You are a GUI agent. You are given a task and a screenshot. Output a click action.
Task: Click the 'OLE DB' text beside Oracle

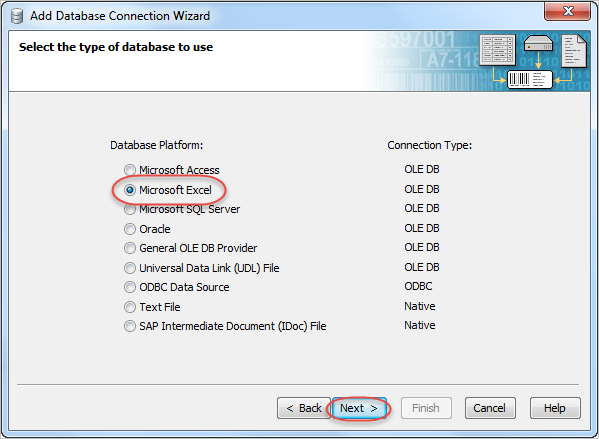coord(422,228)
